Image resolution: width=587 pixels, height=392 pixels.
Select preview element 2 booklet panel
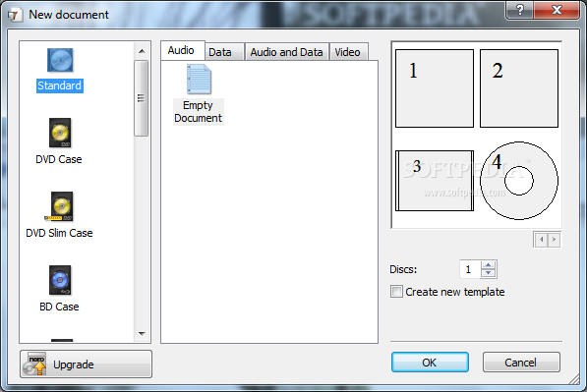[x=519, y=88]
